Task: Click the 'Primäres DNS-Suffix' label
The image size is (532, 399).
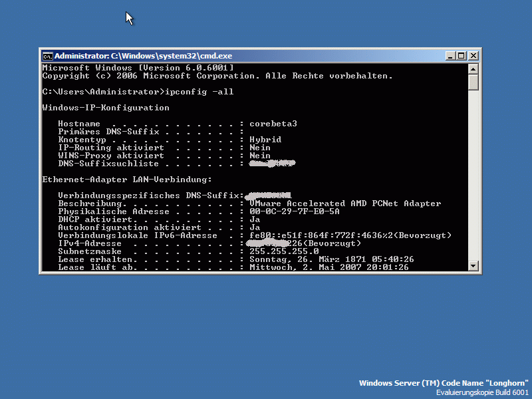Action: coord(108,132)
